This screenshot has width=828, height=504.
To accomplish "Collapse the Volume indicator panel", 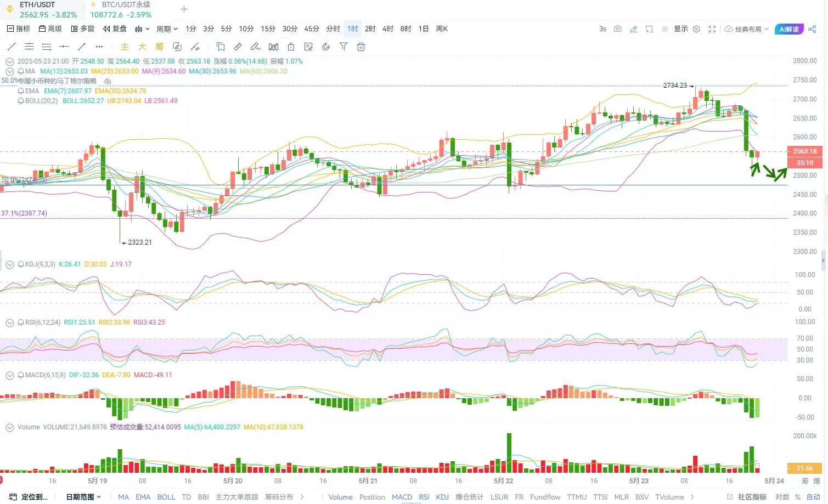I will click(x=9, y=427).
